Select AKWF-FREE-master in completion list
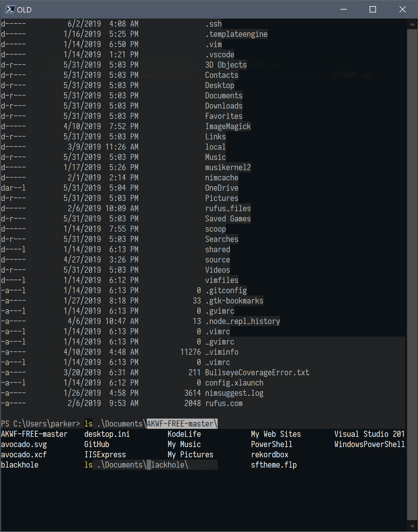The height and width of the screenshot is (532, 418). tap(34, 434)
